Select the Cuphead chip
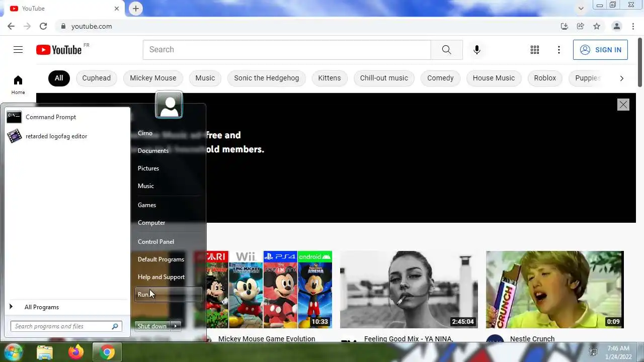 96,78
